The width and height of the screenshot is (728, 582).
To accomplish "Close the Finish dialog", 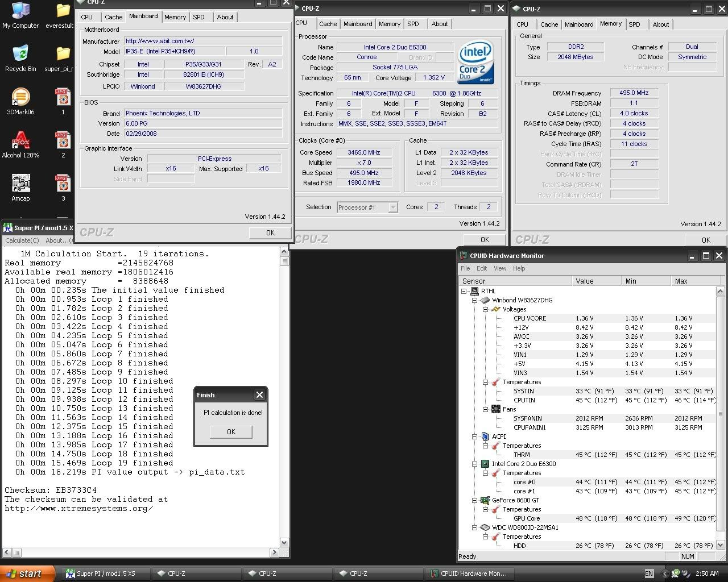I will [x=259, y=395].
